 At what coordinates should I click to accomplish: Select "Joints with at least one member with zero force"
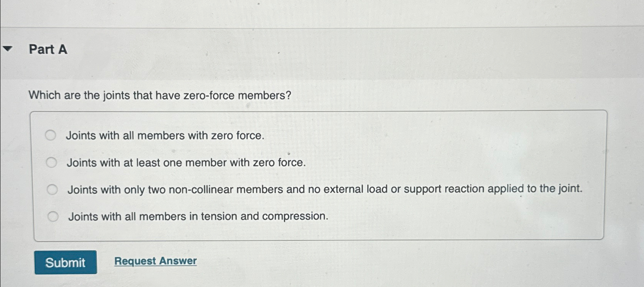coord(52,162)
